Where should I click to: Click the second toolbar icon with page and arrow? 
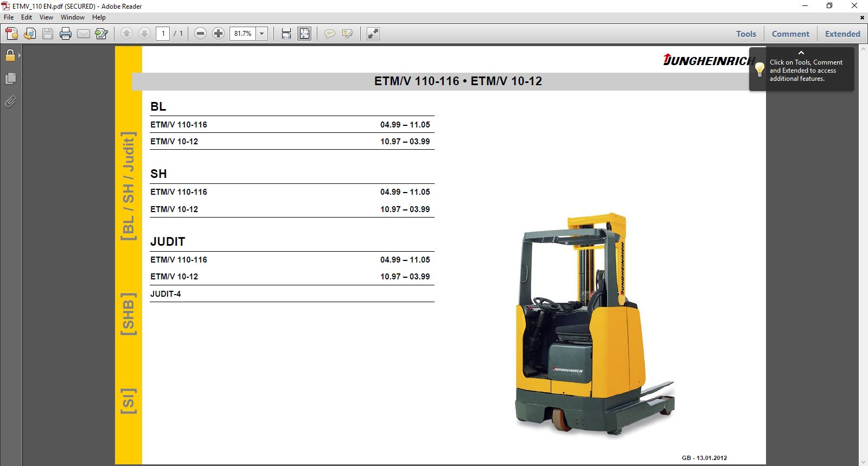click(x=30, y=34)
